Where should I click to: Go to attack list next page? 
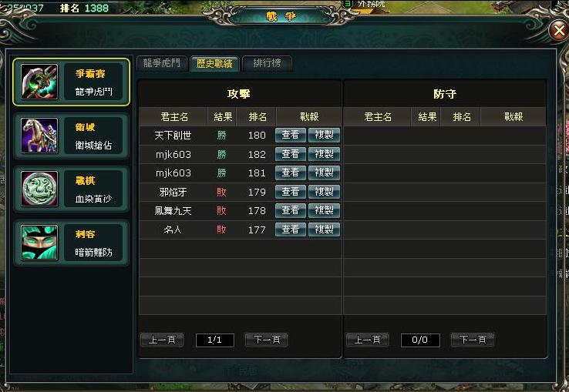click(x=266, y=340)
